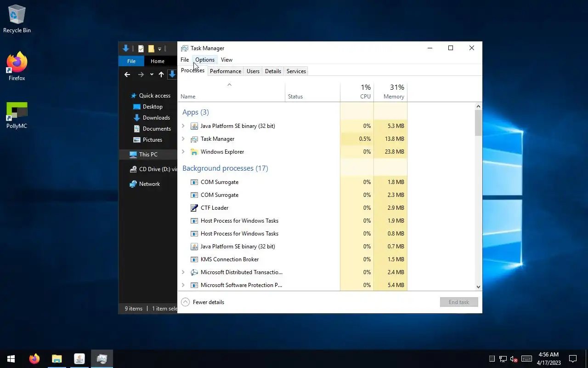Select This PC in Explorer sidebar

pyautogui.click(x=147, y=155)
